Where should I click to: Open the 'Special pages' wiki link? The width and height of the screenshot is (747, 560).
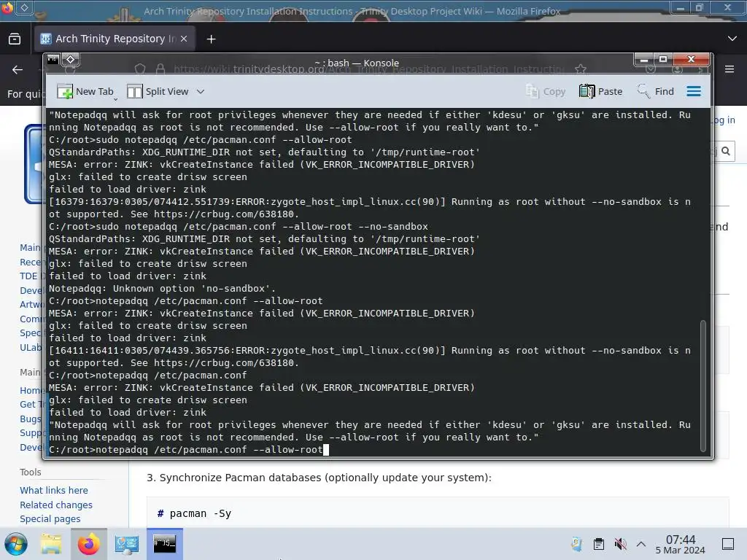[x=50, y=518]
